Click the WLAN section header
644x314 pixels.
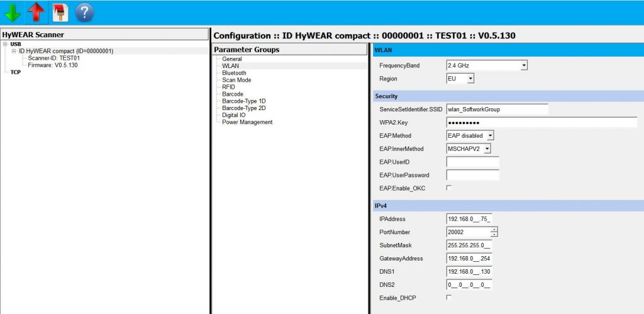click(508, 50)
